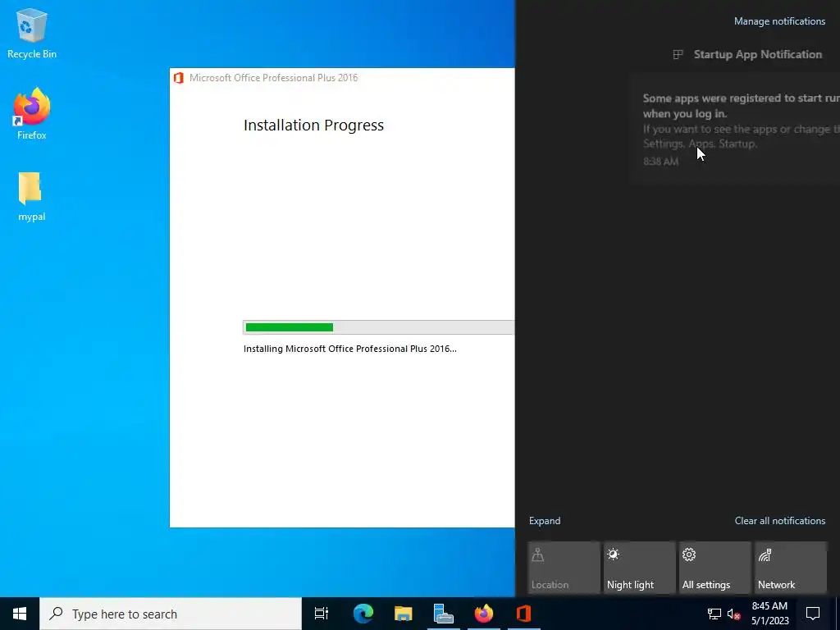The height and width of the screenshot is (630, 840).
Task: Click the Installation Progress heading
Action: 313,126
